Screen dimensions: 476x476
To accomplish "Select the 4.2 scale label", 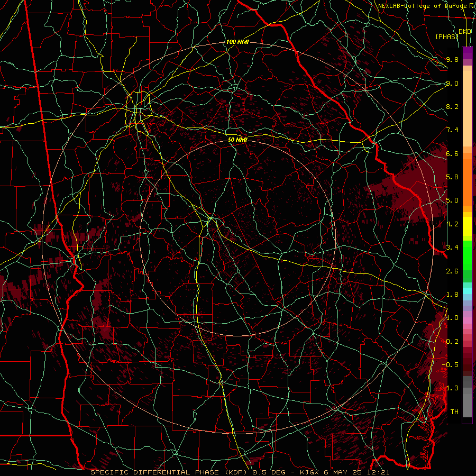I will pyautogui.click(x=452, y=224).
